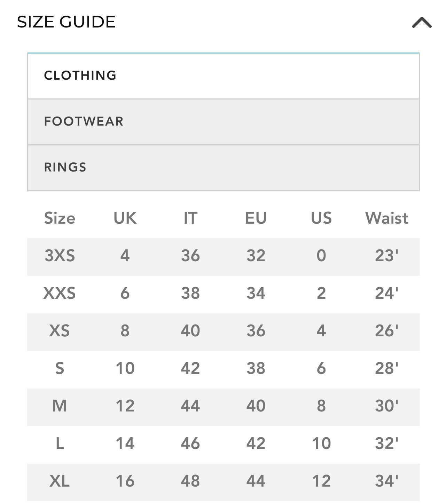447x504 pixels.
Task: Switch to the Footwear tab
Action: click(223, 122)
